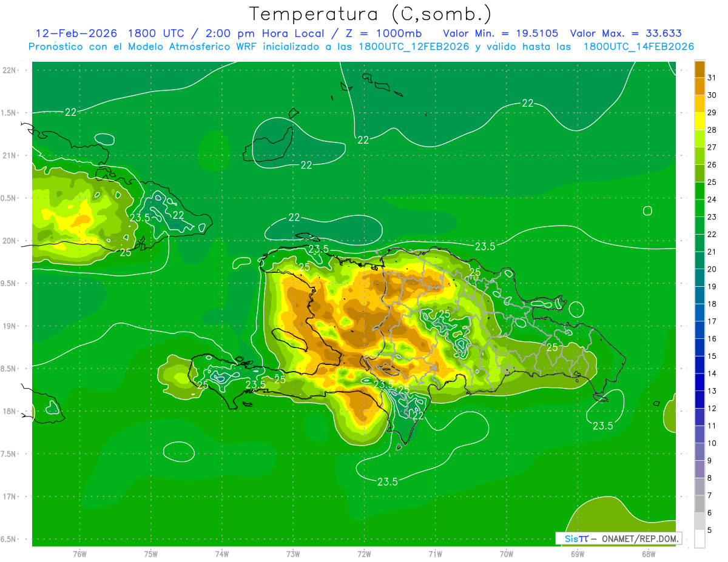Viewport: 728px width, 562px height.
Task: Click the 'ONAMET/REP.DOM.' credit label
Action: tap(640, 538)
